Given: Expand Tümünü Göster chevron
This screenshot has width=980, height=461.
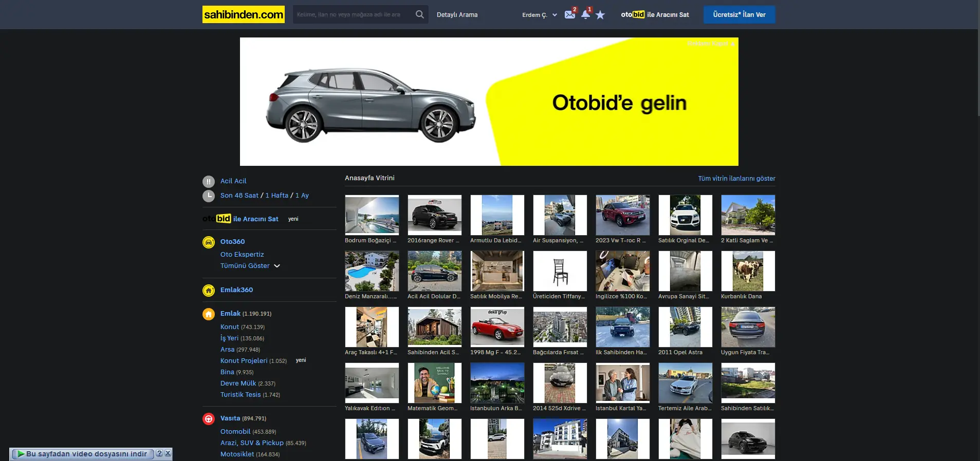Looking at the screenshot, I should click(277, 266).
